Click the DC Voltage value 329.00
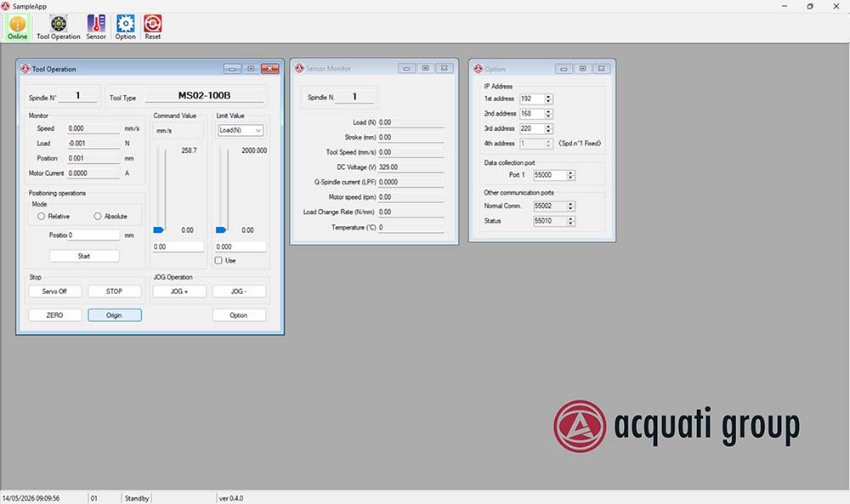 click(411, 167)
